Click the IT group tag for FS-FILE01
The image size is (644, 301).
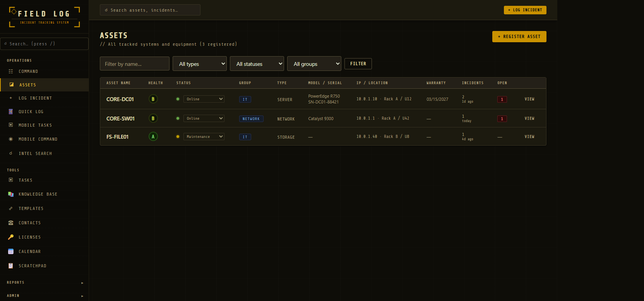[245, 137]
